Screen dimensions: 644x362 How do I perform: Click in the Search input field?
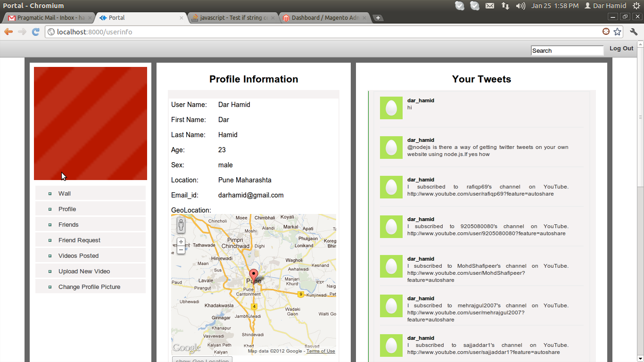click(x=567, y=50)
